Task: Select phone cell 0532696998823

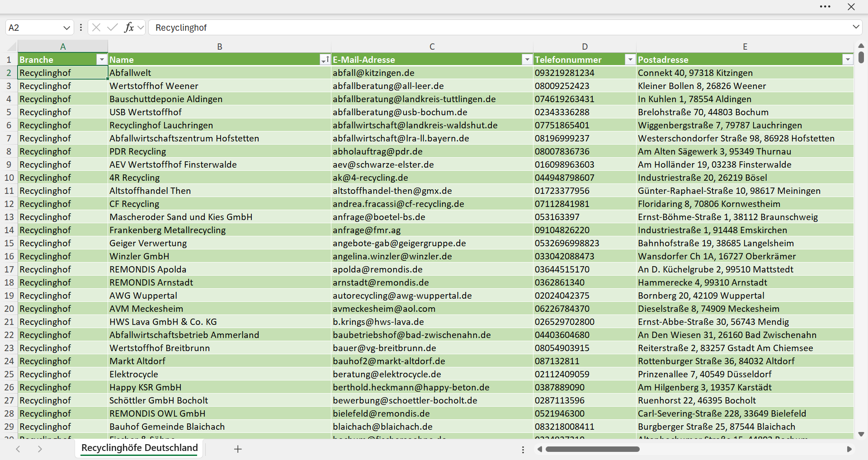Action: [x=585, y=243]
